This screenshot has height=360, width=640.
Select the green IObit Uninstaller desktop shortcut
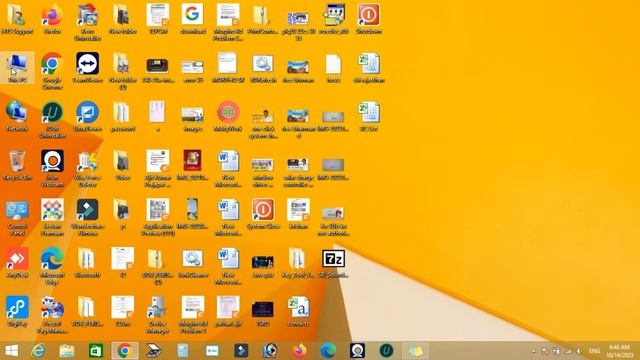(52, 120)
